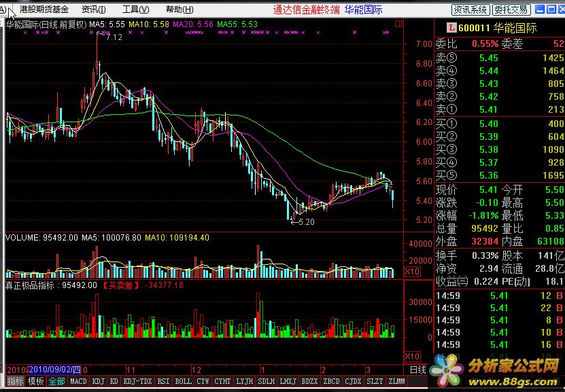The width and height of the screenshot is (565, 392).
Task: Click the 买③ price 5.38
Action: pos(489,149)
